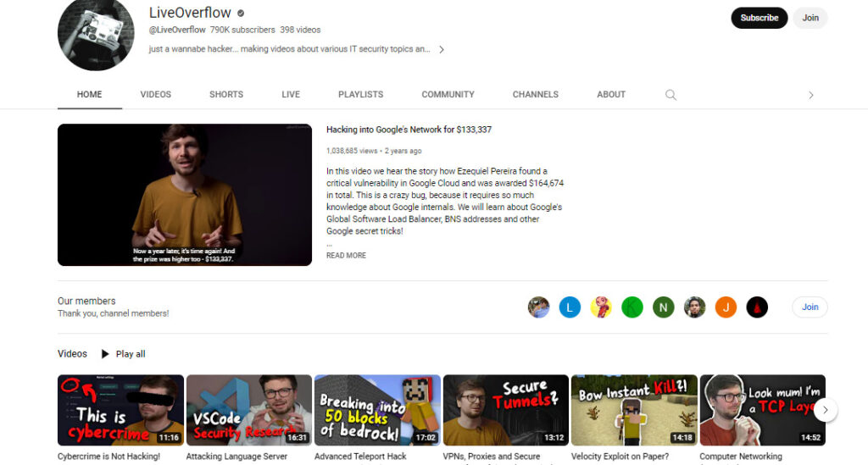Click the '@LiveOverflow' channel handle

(177, 30)
